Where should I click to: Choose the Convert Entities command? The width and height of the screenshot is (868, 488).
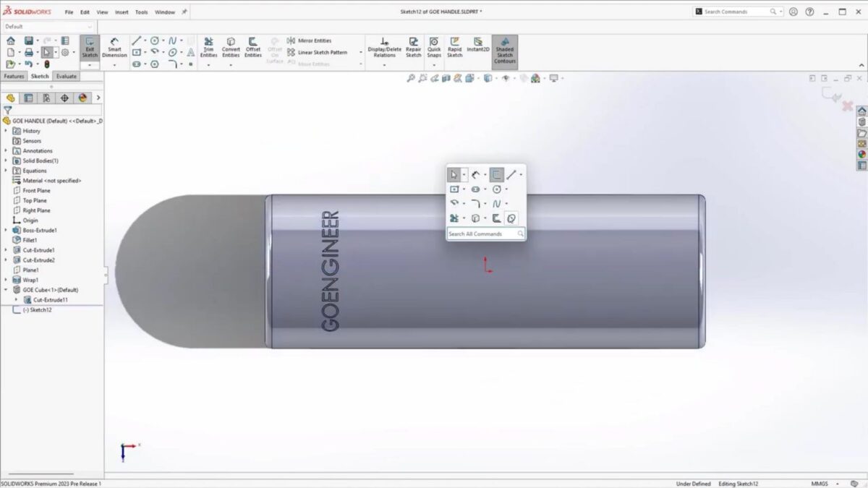tap(231, 48)
